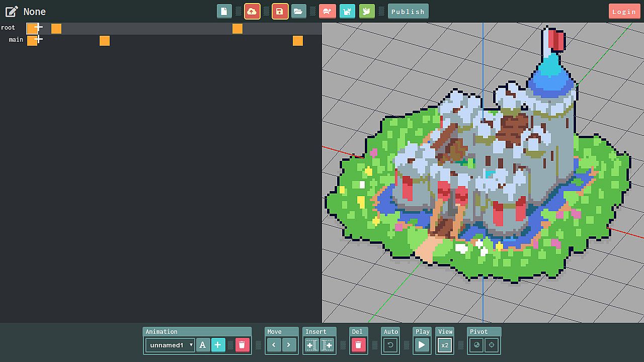Select the green bird icon
This screenshot has height=362, width=644.
tap(367, 12)
